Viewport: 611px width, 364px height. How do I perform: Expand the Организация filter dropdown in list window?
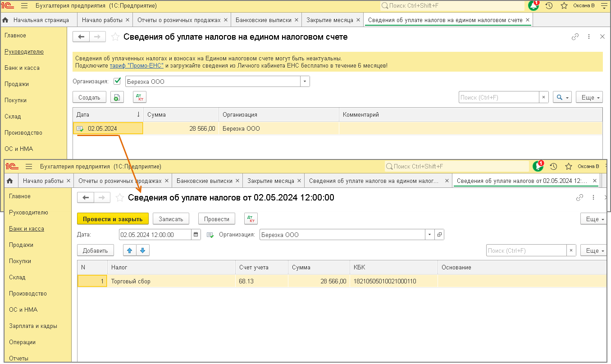coord(305,82)
